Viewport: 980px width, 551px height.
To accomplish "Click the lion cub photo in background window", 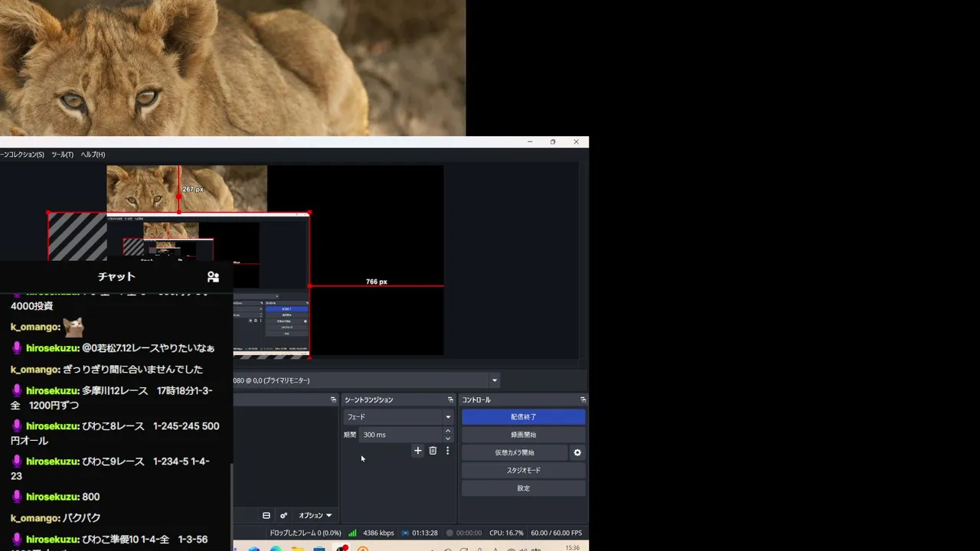I will (x=233, y=67).
